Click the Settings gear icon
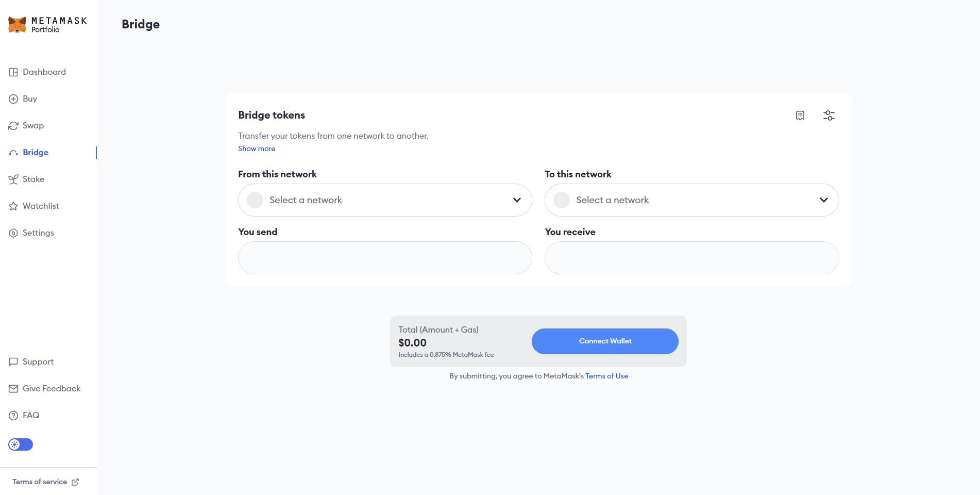The width and height of the screenshot is (980, 495). click(x=13, y=233)
